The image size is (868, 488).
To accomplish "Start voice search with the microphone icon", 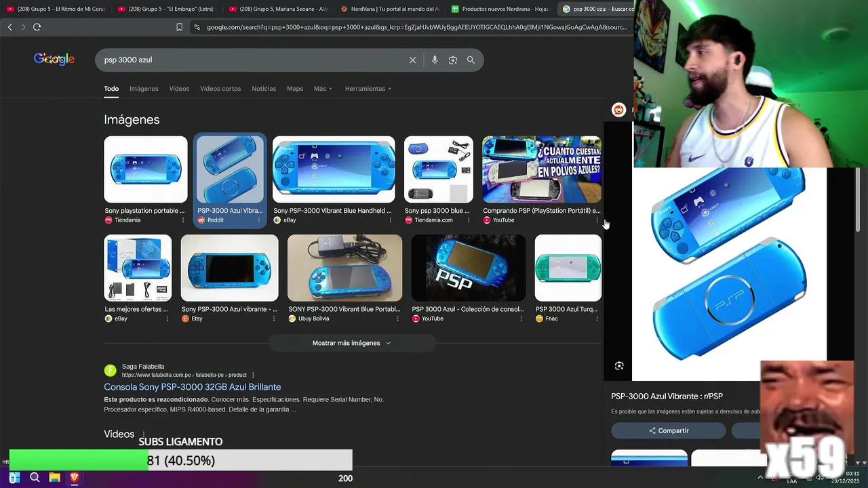I will 435,60.
